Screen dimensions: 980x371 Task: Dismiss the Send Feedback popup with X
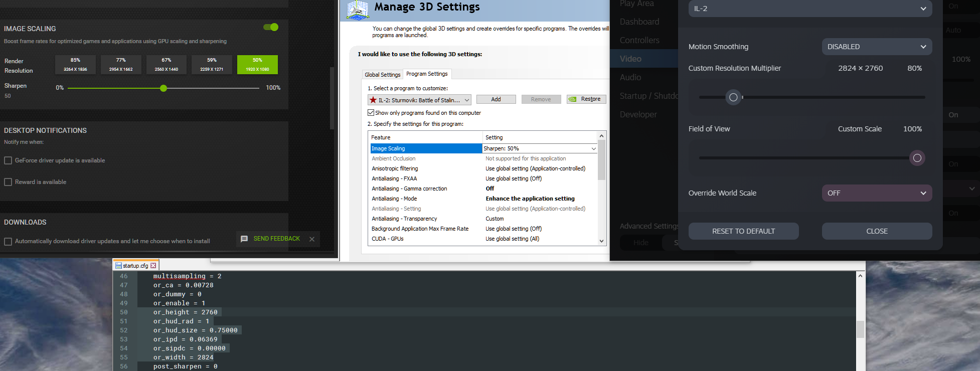(x=312, y=239)
